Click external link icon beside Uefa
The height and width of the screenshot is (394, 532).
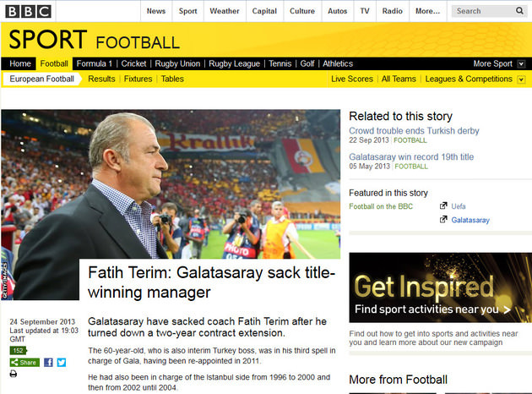(x=443, y=205)
